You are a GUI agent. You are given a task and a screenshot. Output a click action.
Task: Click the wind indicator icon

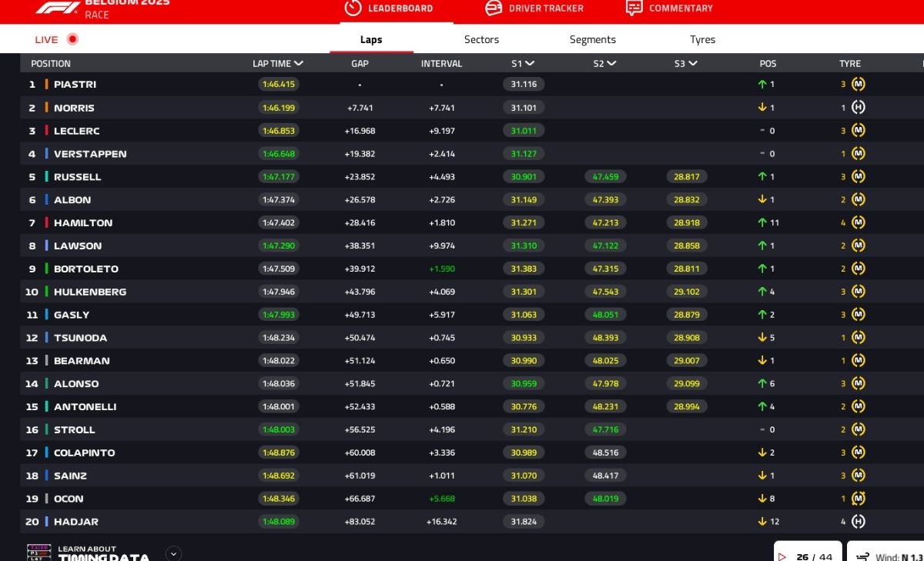click(862, 556)
